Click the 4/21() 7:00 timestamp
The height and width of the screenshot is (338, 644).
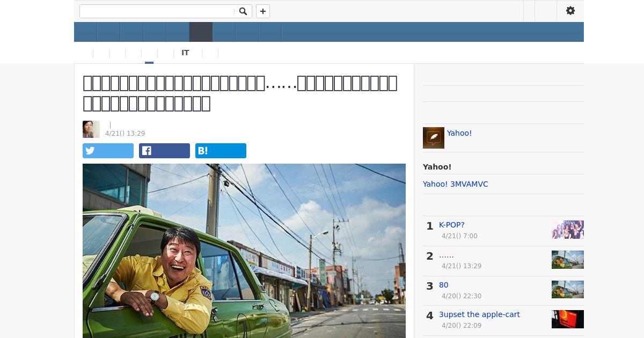[x=459, y=236]
